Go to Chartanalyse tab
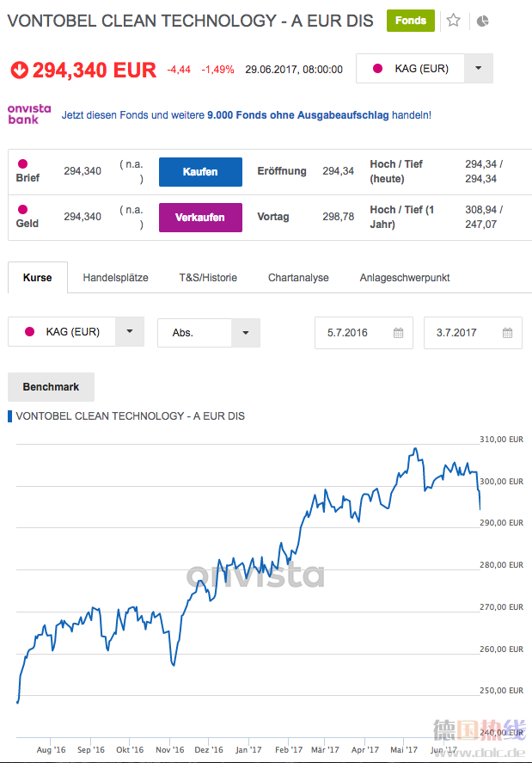Screen dimensions: 532x763 pyautogui.click(x=298, y=277)
